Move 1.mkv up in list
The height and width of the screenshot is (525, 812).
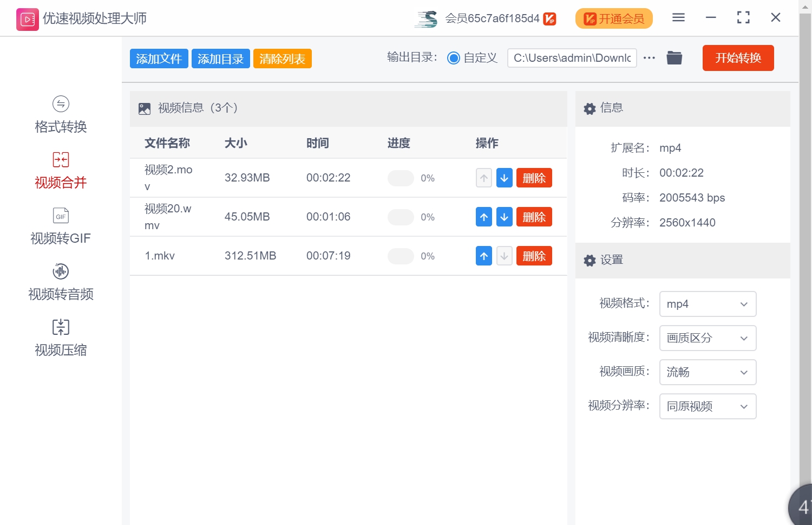[484, 256]
